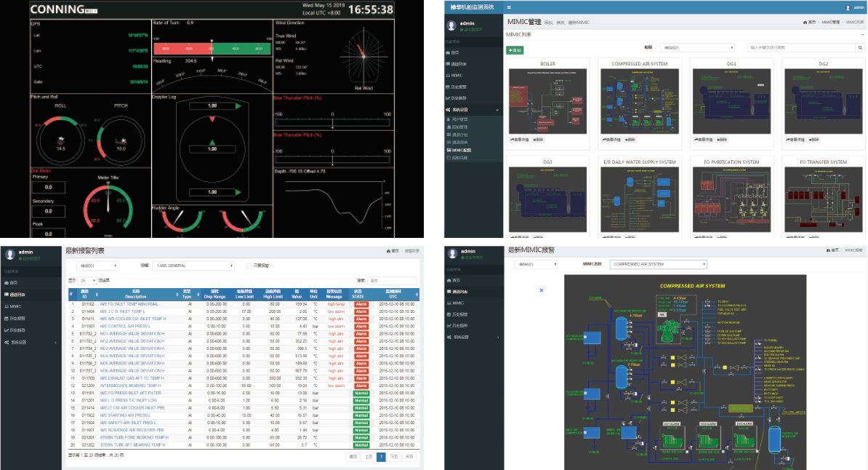868x470 pixels.
Task: Collapse the MIMIC list panel with minus icon
Action: click(861, 34)
